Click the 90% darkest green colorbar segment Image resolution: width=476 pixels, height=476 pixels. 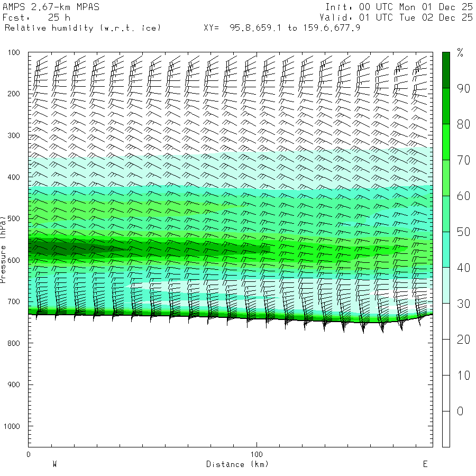tap(446, 70)
